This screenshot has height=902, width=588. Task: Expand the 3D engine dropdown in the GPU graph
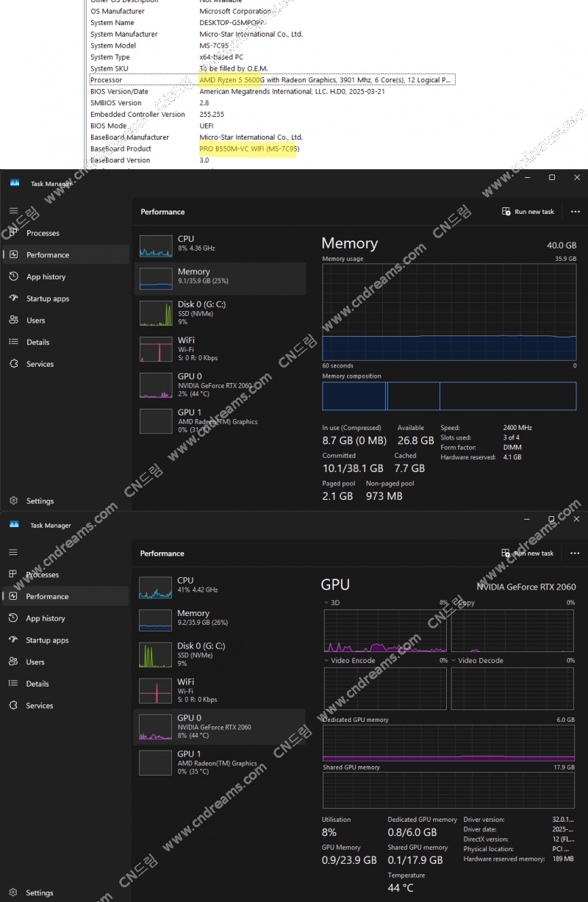click(x=327, y=603)
